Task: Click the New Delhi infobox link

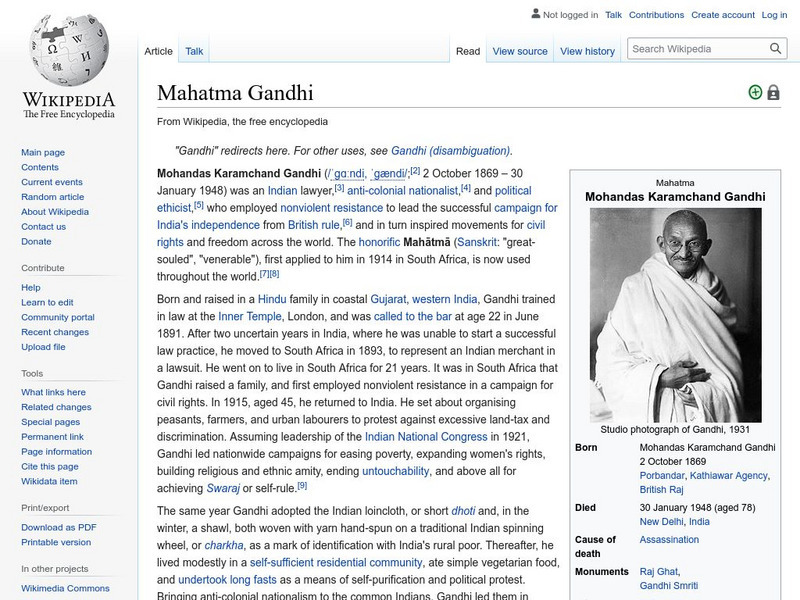Action: (x=661, y=522)
